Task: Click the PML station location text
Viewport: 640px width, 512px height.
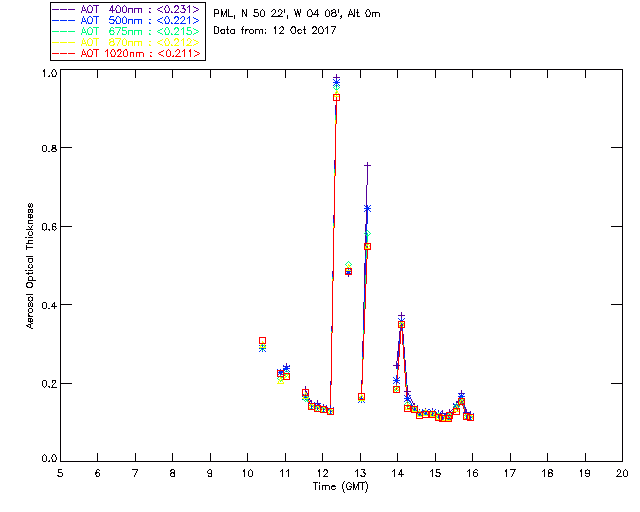Action: click(297, 13)
